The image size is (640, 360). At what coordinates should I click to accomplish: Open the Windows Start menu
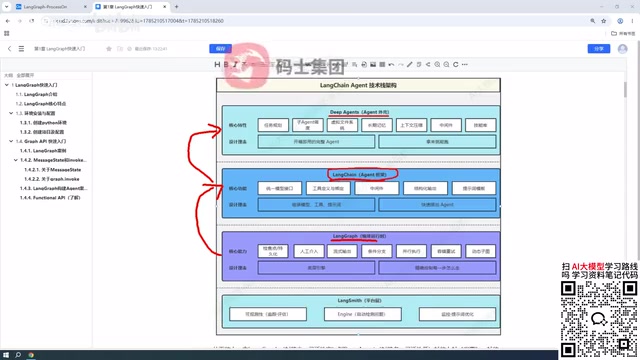tap(6, 355)
